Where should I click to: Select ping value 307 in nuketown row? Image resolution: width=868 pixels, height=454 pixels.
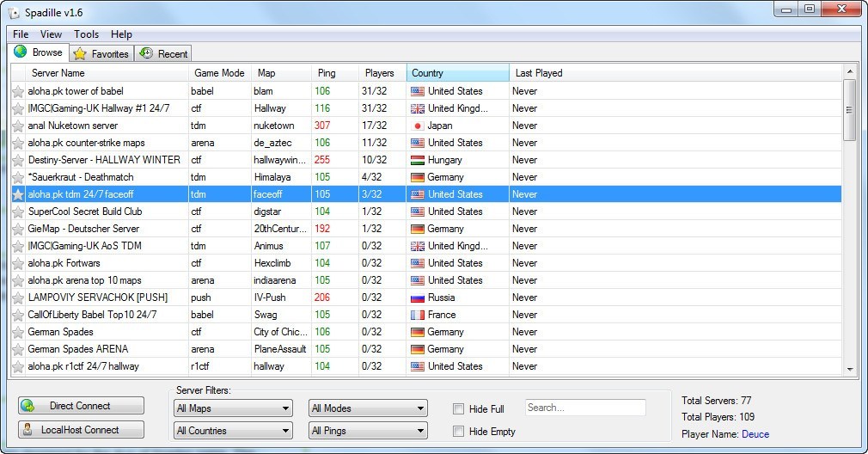coord(322,126)
